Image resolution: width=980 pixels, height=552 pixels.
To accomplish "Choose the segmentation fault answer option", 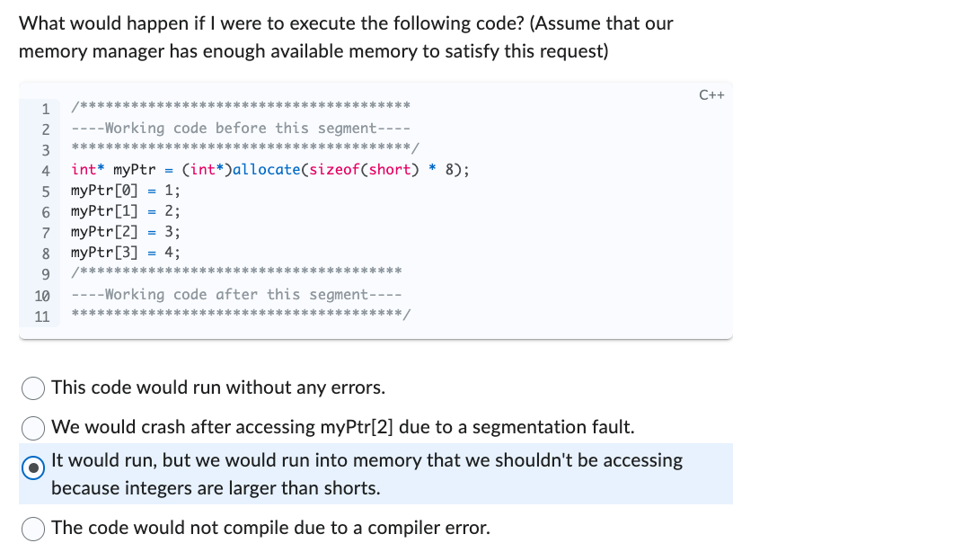I will (x=33, y=428).
